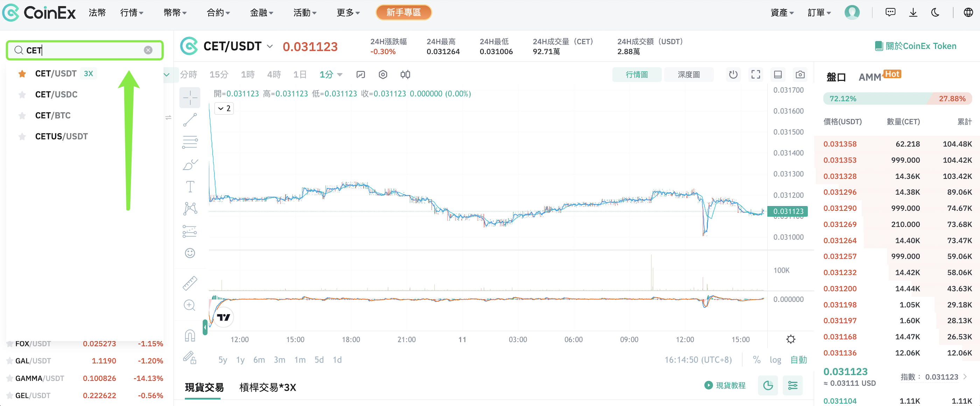Viewport: 980px width, 406px height.
Task: Select the 現貨交易 tab
Action: pos(204,387)
